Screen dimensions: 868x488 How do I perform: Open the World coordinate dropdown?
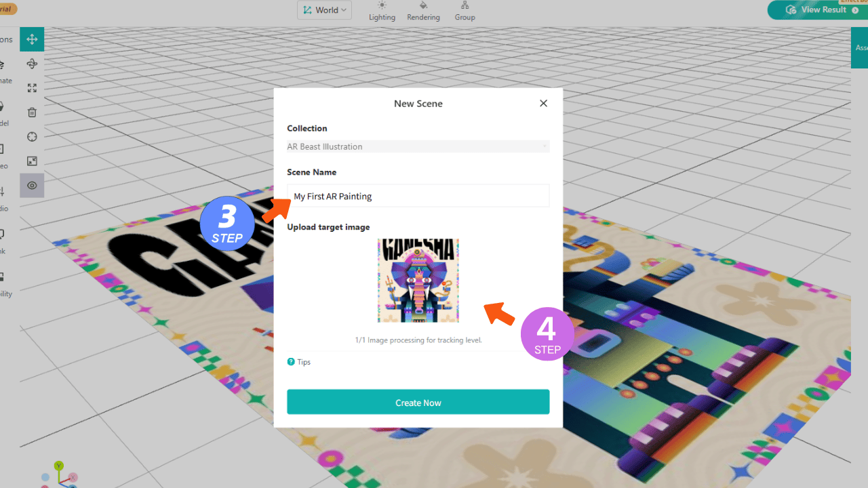pos(324,10)
